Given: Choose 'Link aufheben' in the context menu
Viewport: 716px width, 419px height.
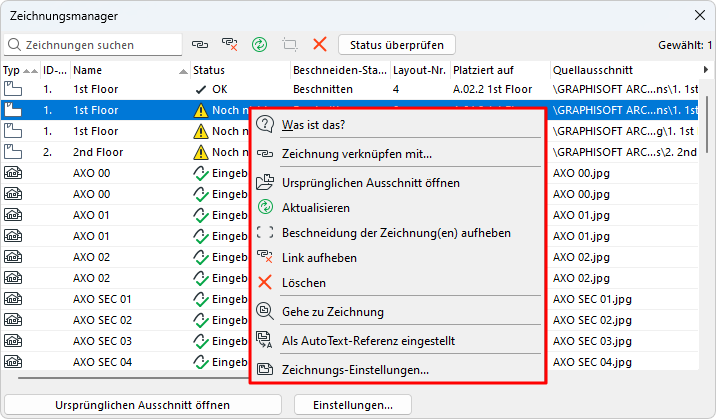Looking at the screenshot, I should pos(319,258).
